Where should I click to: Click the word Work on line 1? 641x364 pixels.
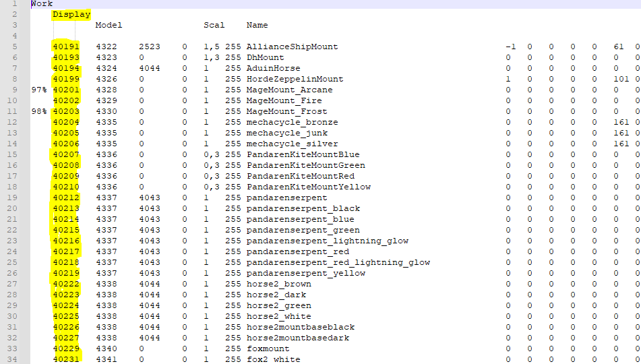42,4
